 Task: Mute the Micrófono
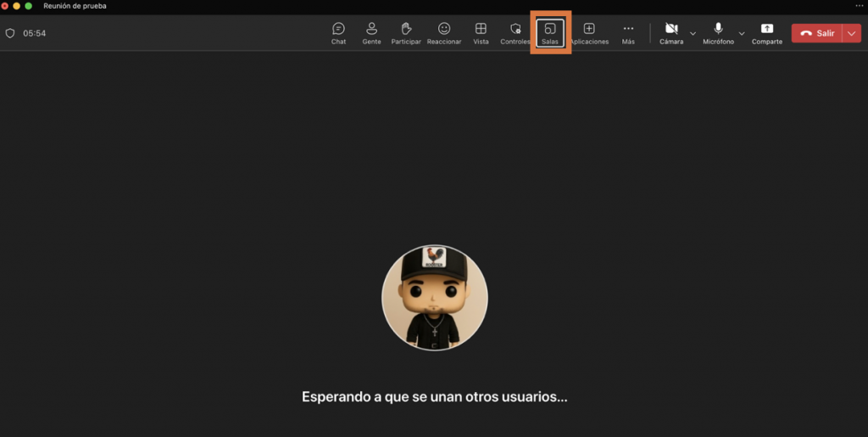718,33
